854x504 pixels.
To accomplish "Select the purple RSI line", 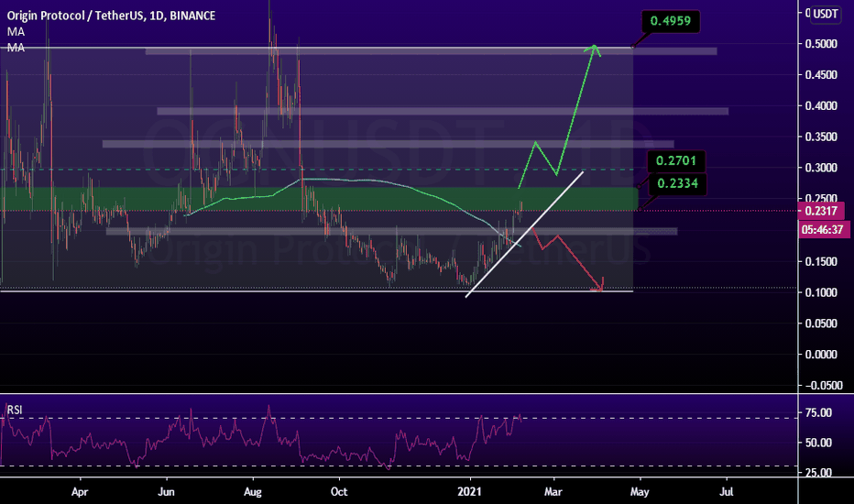I will point(261,436).
